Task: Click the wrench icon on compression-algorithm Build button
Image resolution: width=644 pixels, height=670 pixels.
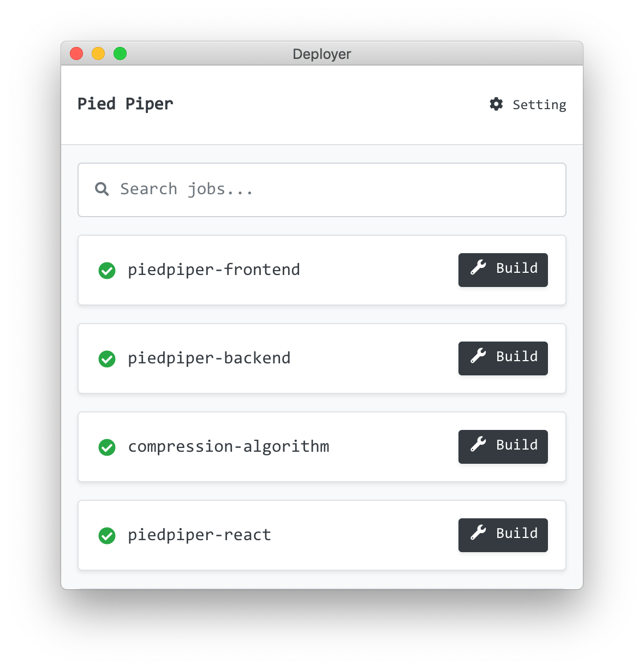Action: [478, 446]
